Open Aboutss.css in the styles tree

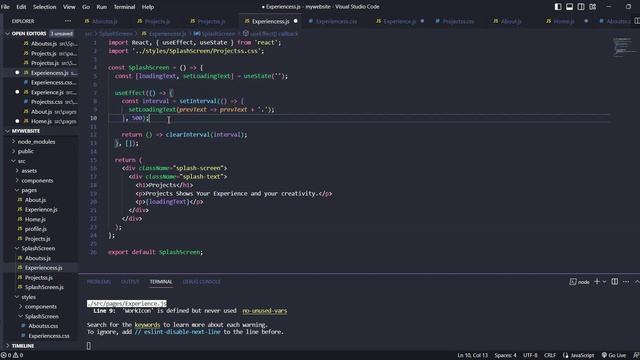click(x=43, y=326)
